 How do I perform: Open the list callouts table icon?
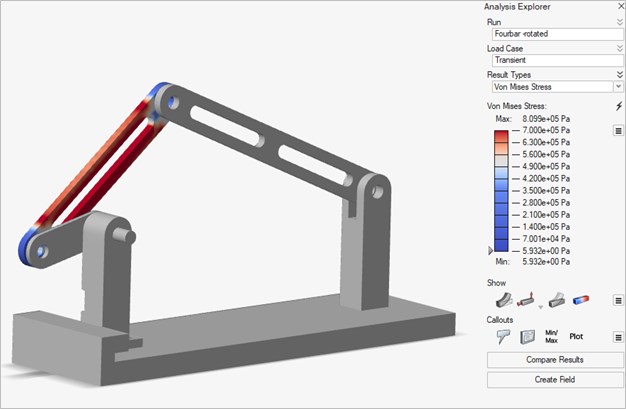tap(527, 337)
